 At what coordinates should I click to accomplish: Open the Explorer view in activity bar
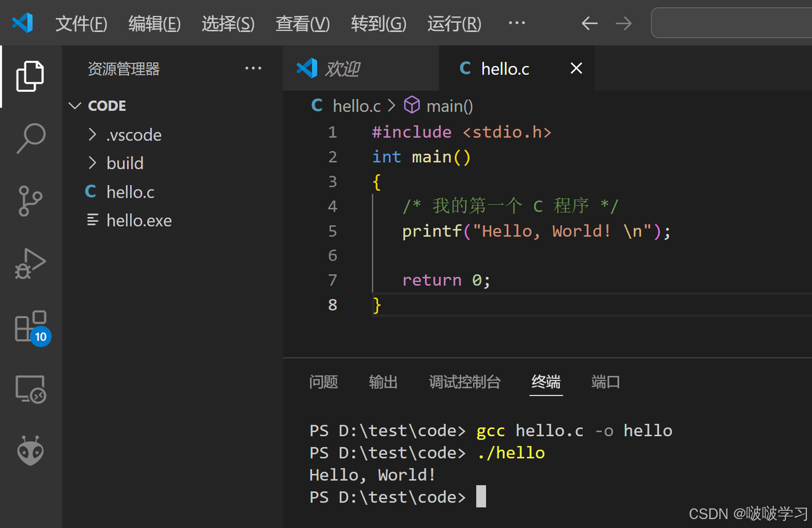point(30,76)
